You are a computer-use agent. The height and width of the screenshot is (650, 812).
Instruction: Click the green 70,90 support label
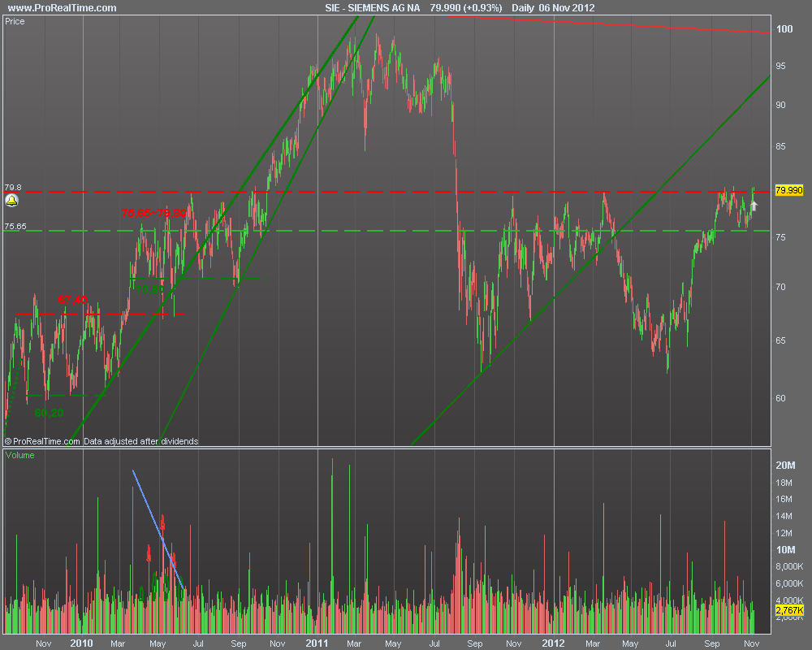[x=149, y=289]
